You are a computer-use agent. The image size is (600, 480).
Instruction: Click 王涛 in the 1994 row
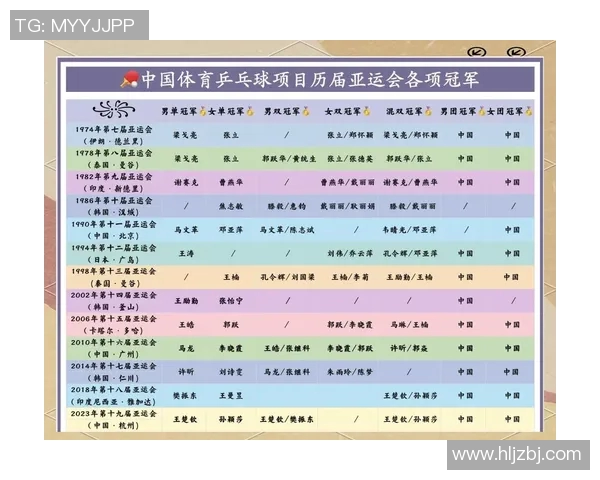186,254
